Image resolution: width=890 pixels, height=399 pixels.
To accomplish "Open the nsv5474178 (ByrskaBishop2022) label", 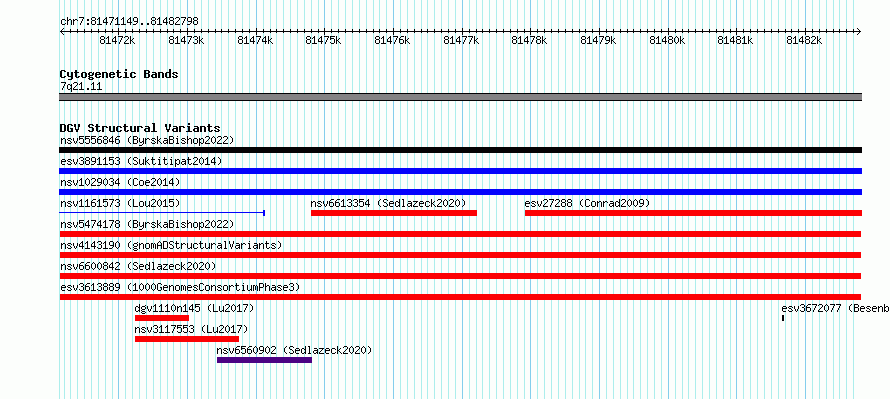I will tap(147, 224).
